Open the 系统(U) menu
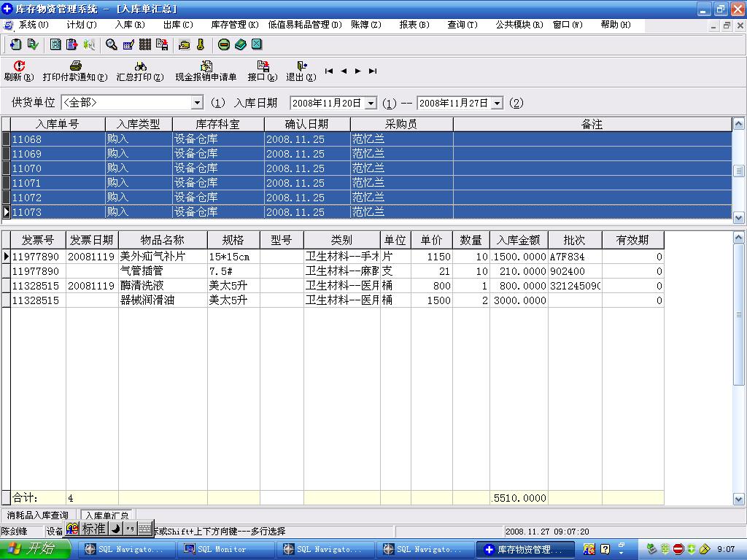 click(34, 24)
